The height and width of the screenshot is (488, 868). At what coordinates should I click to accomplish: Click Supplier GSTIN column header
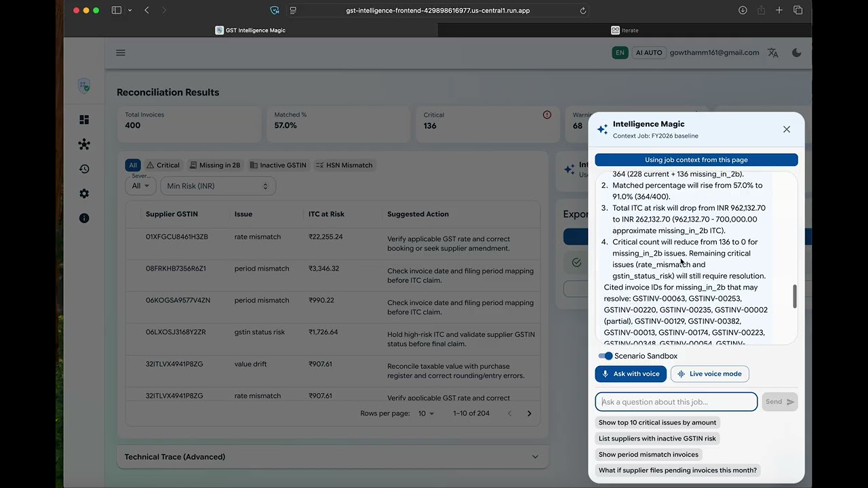tap(172, 214)
